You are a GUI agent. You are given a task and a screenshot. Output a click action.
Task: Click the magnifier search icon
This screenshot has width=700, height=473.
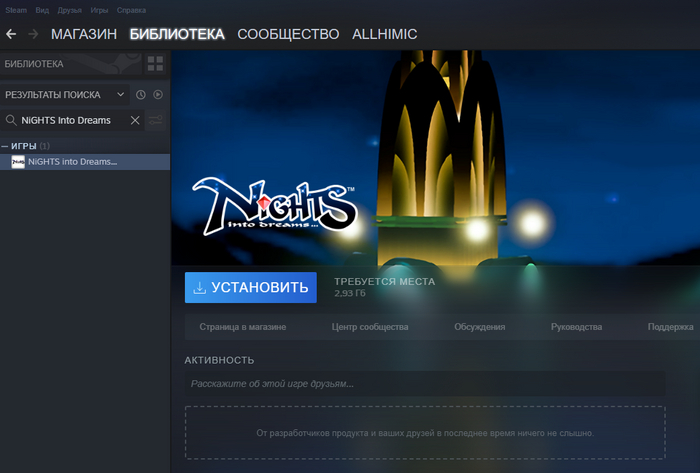click(11, 120)
